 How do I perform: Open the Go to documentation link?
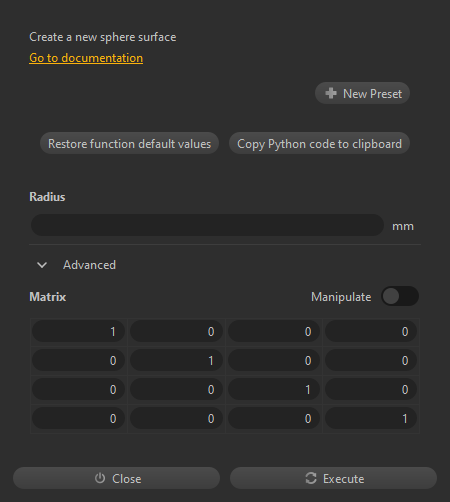coord(86,58)
